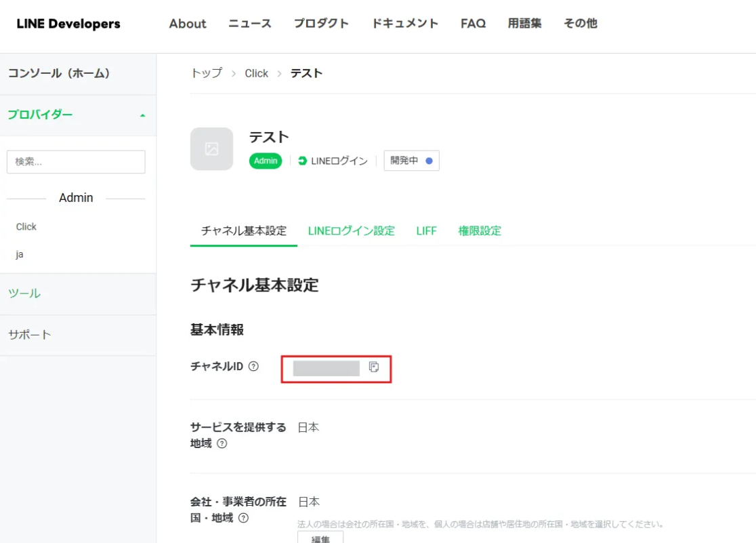The height and width of the screenshot is (543, 756).
Task: Switch to the LINEログイン設定 tab
Action: click(x=351, y=231)
